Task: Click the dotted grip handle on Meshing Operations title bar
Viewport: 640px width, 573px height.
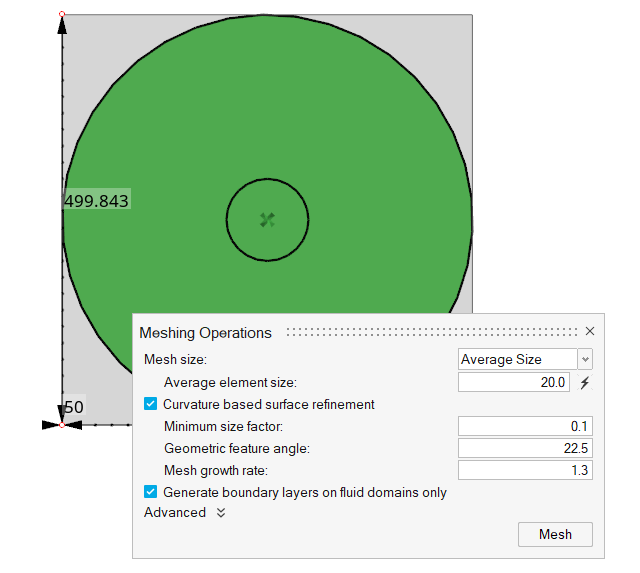Action: coord(430,332)
